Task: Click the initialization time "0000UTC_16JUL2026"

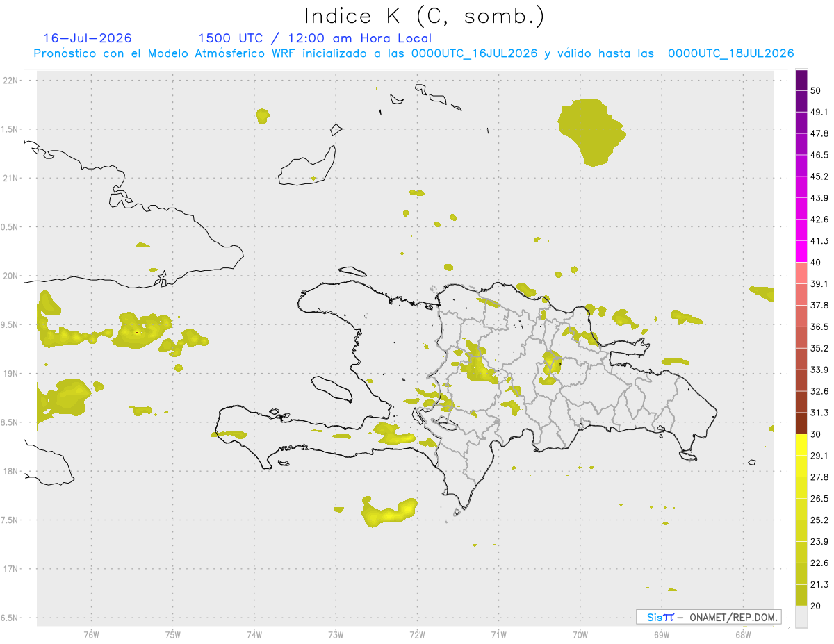Action: pos(475,53)
